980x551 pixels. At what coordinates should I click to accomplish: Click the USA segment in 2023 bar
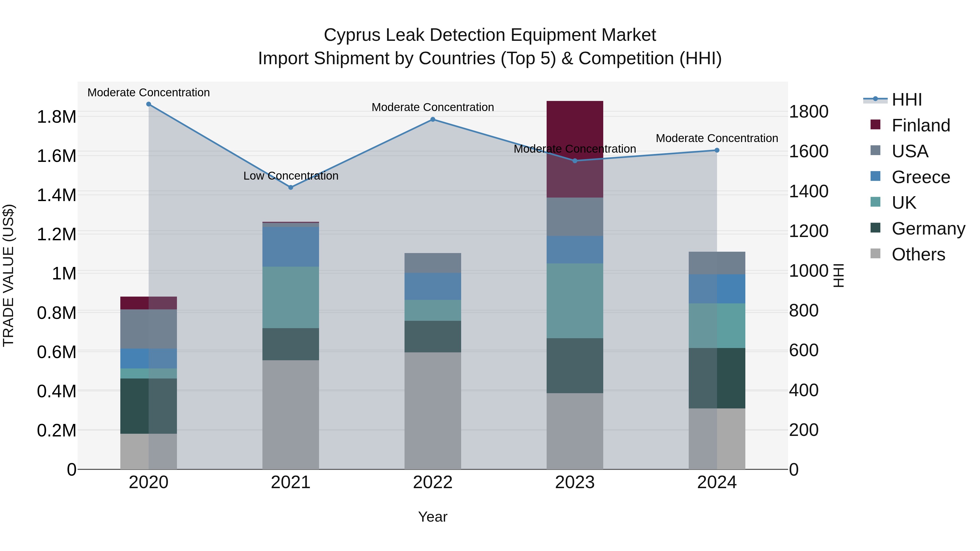click(x=575, y=217)
